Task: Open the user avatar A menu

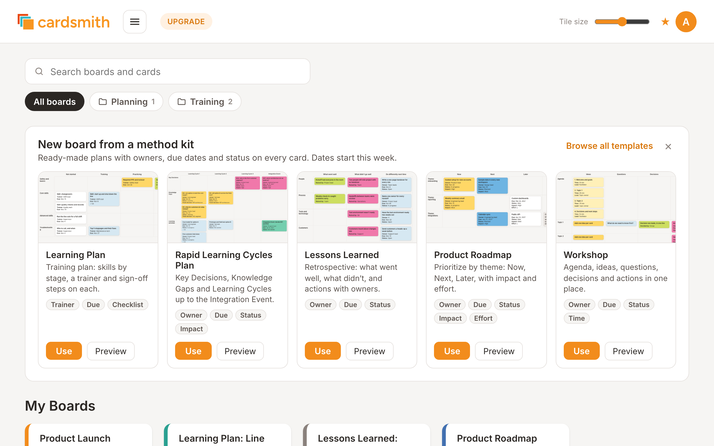Action: click(686, 21)
